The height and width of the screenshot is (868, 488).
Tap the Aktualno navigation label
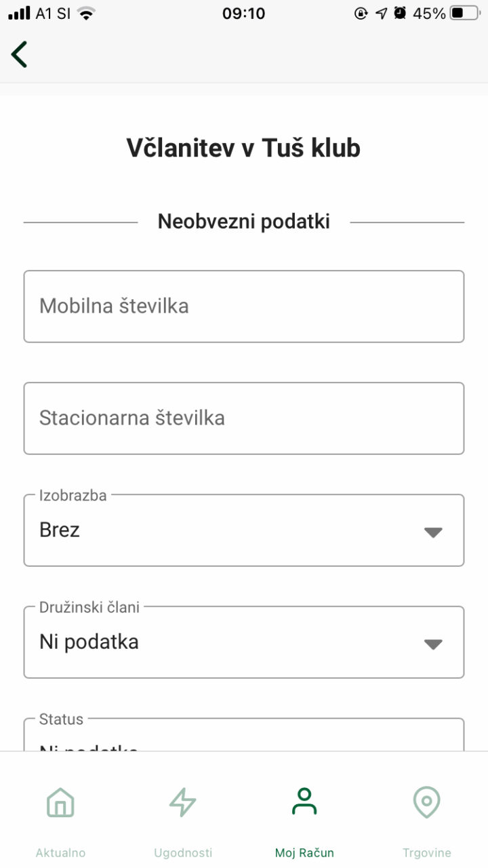60,852
